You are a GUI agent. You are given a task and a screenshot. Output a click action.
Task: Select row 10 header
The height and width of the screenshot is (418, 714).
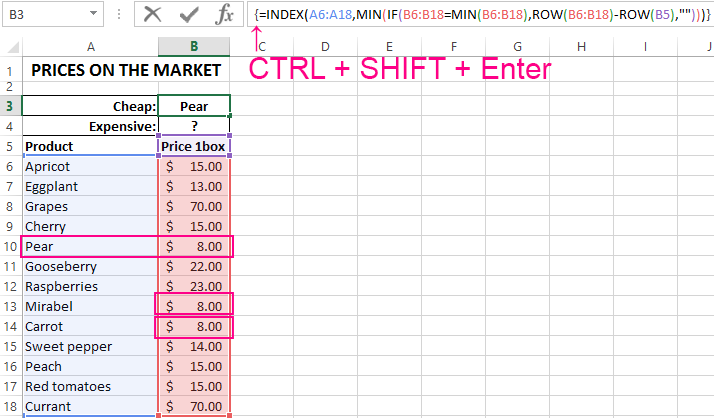tap(10, 246)
